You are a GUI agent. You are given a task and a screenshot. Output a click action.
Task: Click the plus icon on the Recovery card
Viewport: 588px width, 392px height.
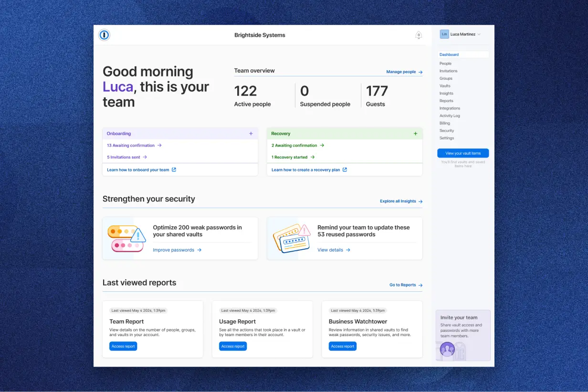(416, 134)
